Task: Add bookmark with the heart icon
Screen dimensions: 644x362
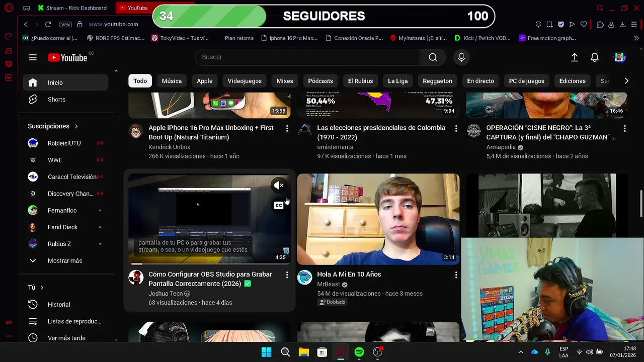Action: (x=584, y=24)
